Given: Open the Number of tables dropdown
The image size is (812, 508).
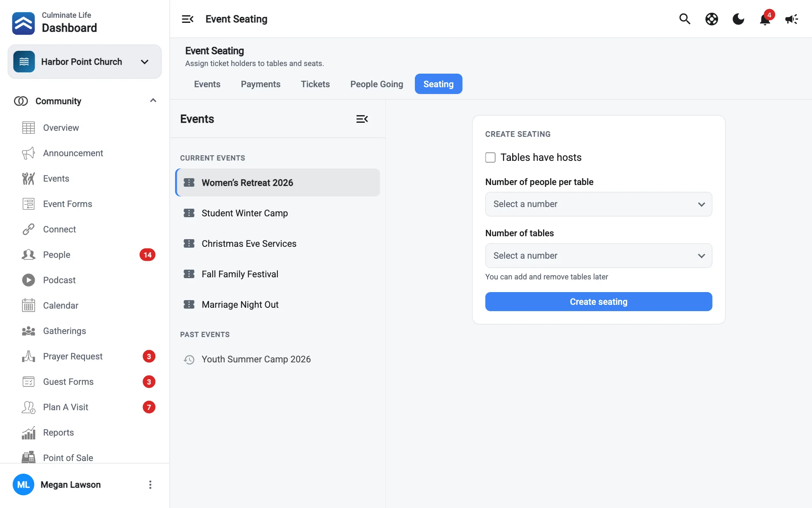Looking at the screenshot, I should tap(598, 256).
